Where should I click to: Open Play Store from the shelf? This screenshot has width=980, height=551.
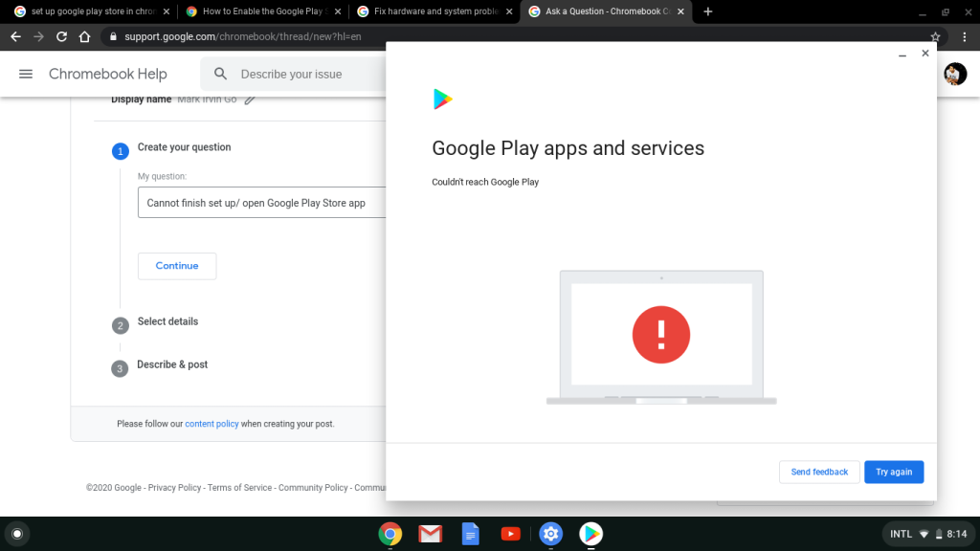click(590, 534)
